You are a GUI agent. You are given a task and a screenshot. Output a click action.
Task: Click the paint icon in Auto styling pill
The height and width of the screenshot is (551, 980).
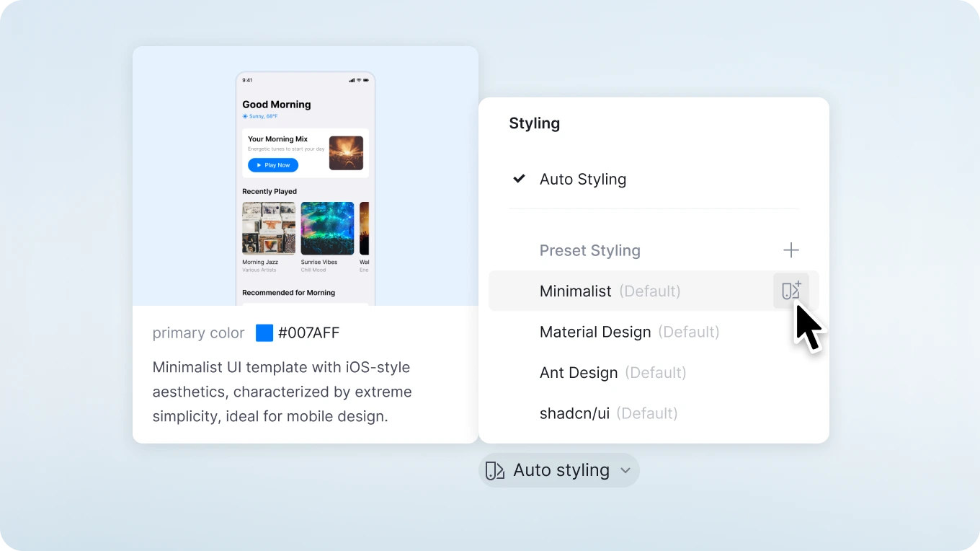494,470
